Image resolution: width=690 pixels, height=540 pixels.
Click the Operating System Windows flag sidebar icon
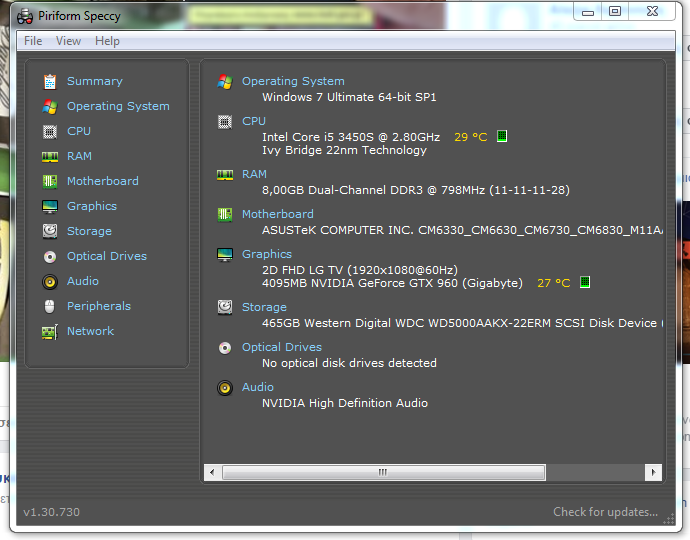coord(50,107)
